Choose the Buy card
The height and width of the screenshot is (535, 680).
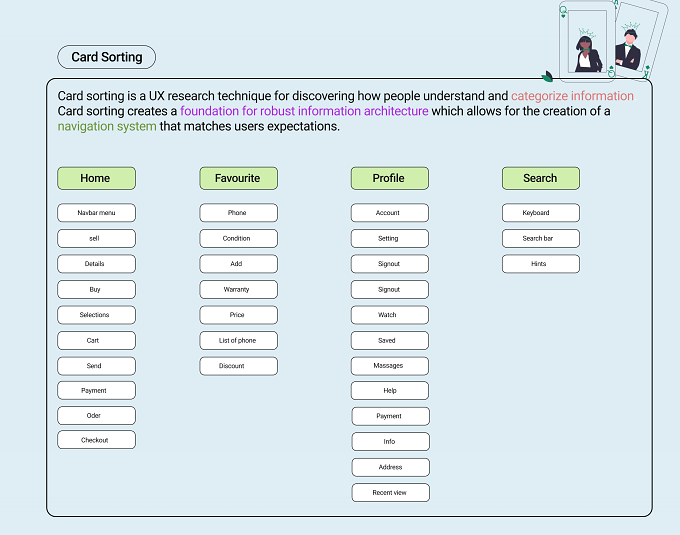click(x=96, y=289)
